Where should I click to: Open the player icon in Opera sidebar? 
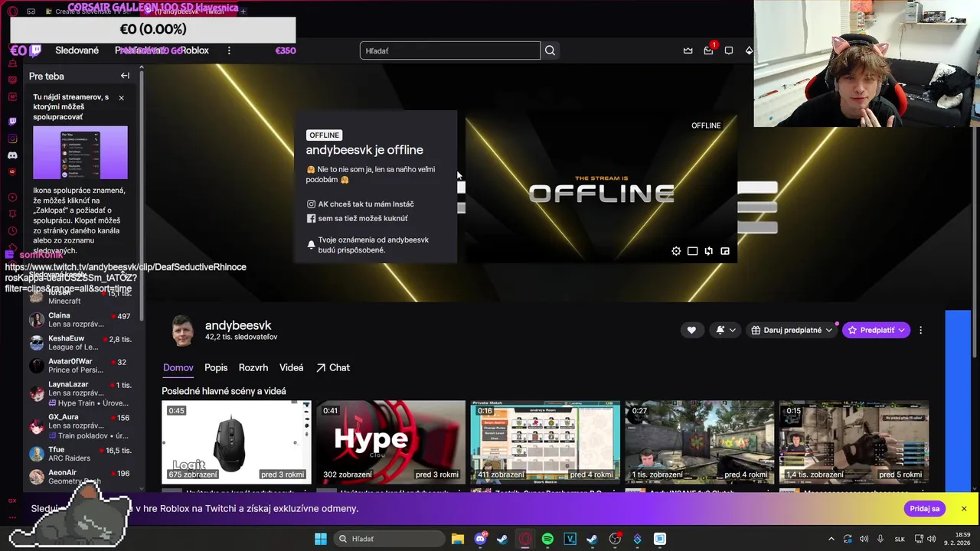click(12, 197)
